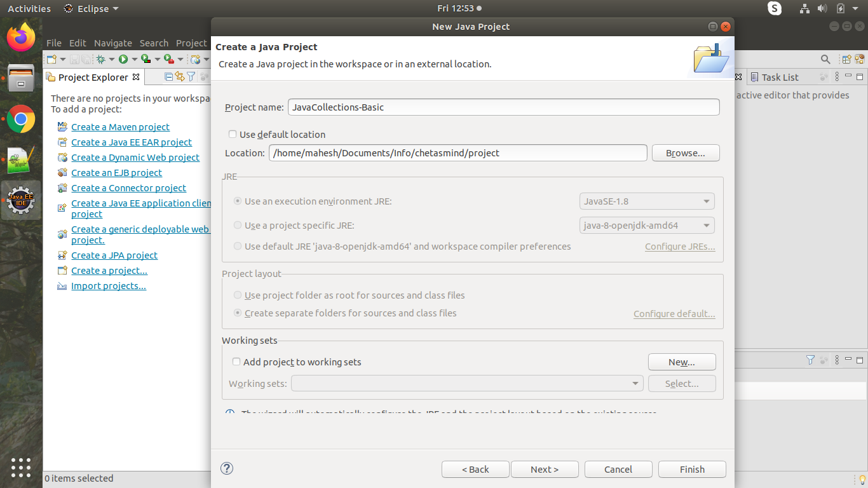The image size is (868, 488).
Task: Open the New wizard toolbar icon
Action: tap(51, 59)
